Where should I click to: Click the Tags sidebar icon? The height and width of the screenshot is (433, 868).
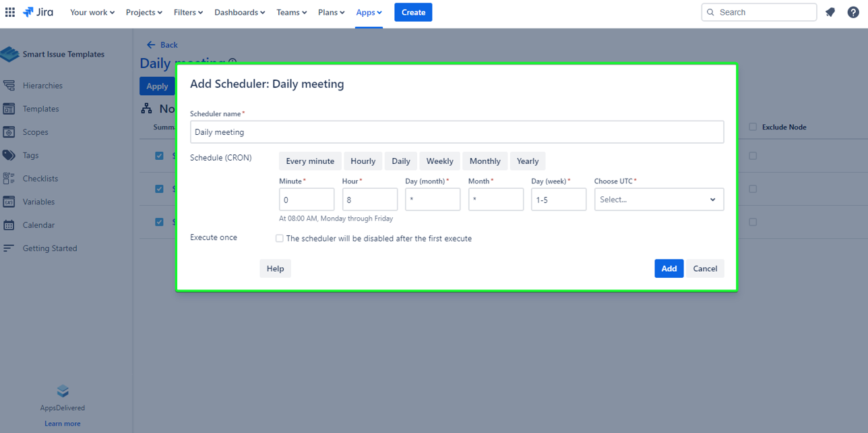click(9, 155)
